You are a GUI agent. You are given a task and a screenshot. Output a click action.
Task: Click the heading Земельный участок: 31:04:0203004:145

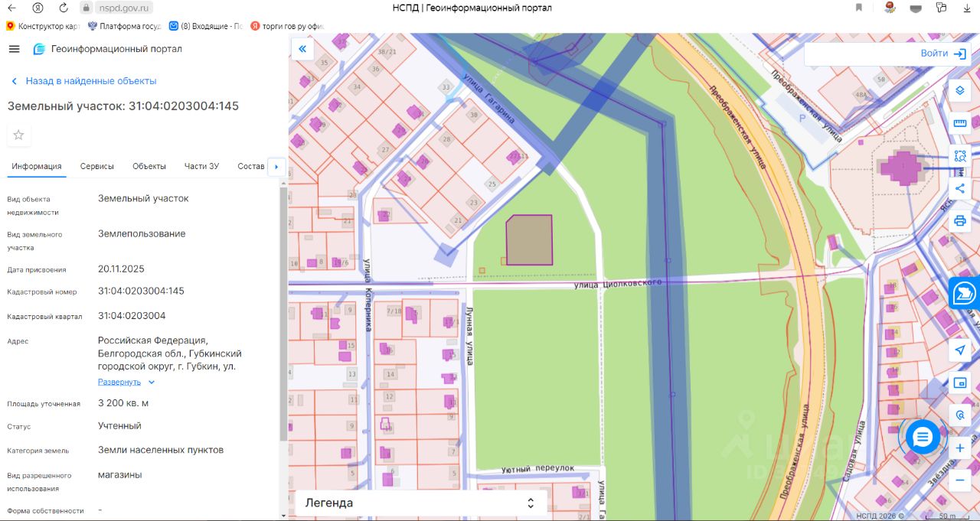point(123,106)
